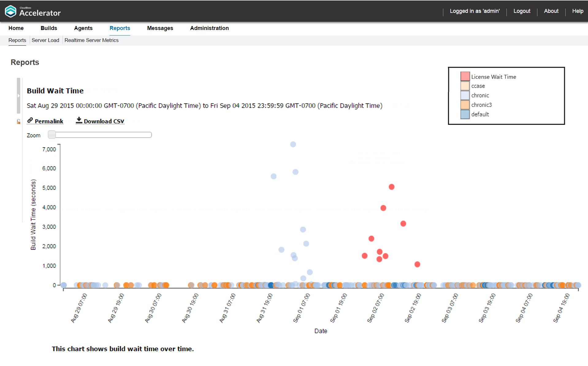Click the 'Build Wait Time (seconds)' axis title
The width and height of the screenshot is (588, 366).
click(x=33, y=214)
